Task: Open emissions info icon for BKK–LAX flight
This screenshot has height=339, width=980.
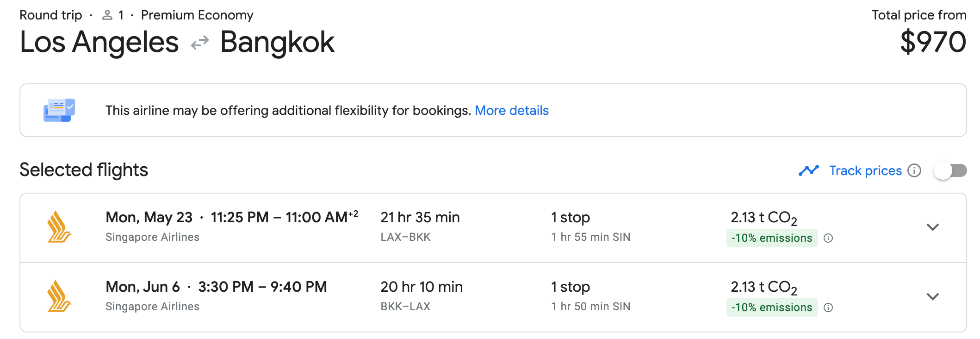Action: click(828, 308)
